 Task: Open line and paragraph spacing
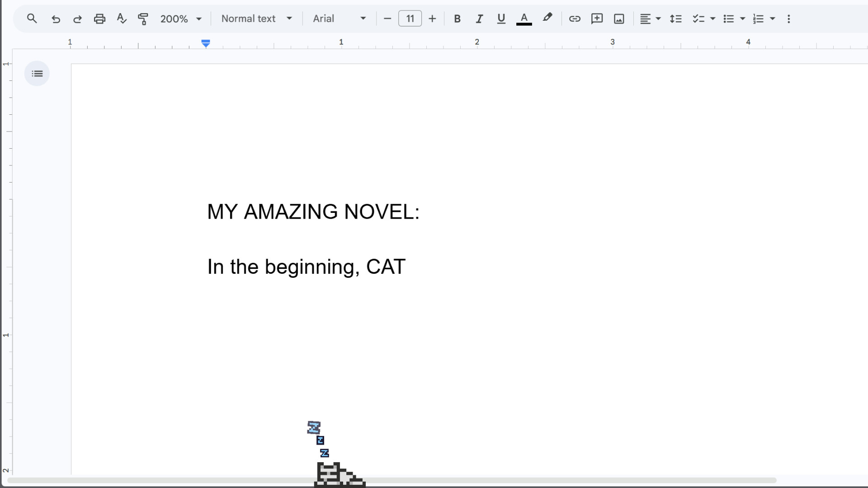click(675, 19)
